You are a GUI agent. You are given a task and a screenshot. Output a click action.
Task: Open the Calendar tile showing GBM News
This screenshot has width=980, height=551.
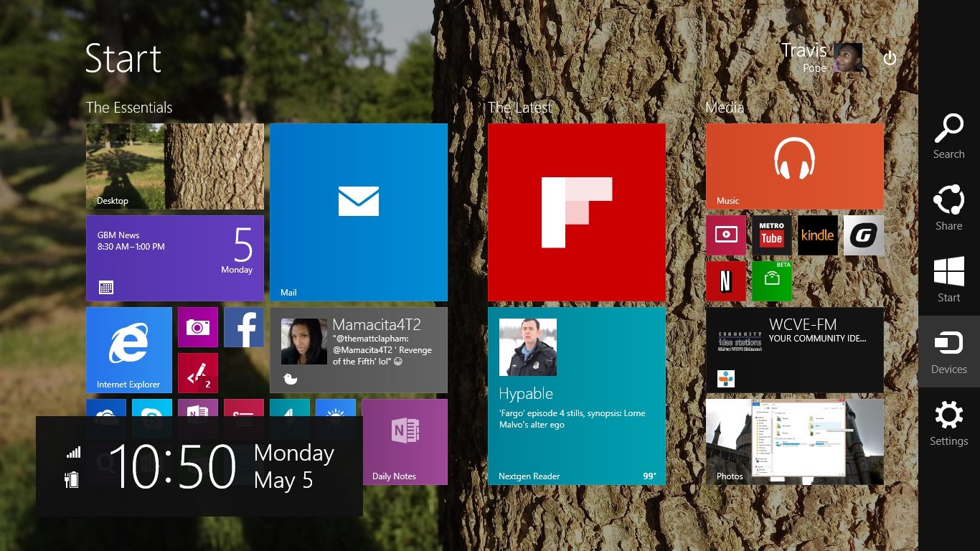(x=175, y=258)
